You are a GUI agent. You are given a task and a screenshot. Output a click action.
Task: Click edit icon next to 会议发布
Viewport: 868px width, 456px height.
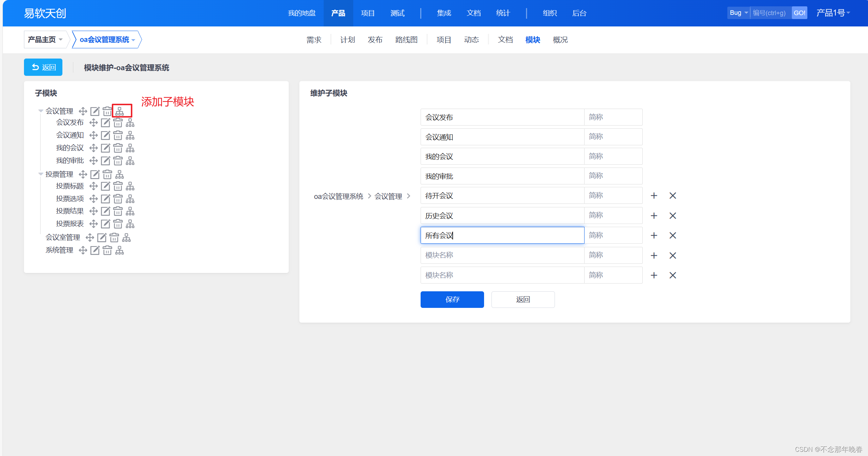coord(105,123)
